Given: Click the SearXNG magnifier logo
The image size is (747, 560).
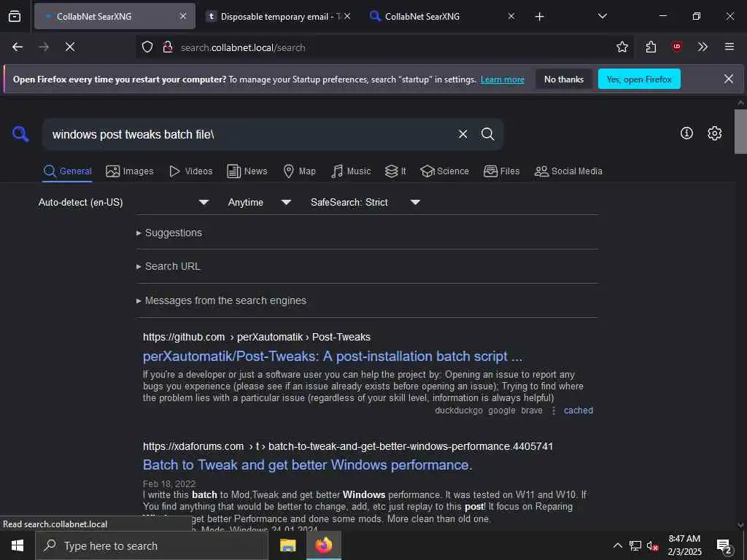Looking at the screenshot, I should pos(20,134).
